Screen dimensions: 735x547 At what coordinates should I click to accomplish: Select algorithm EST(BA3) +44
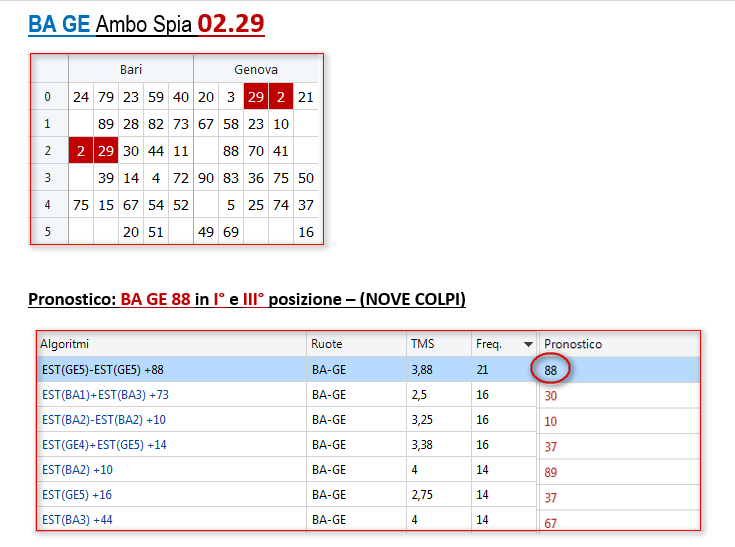77,519
